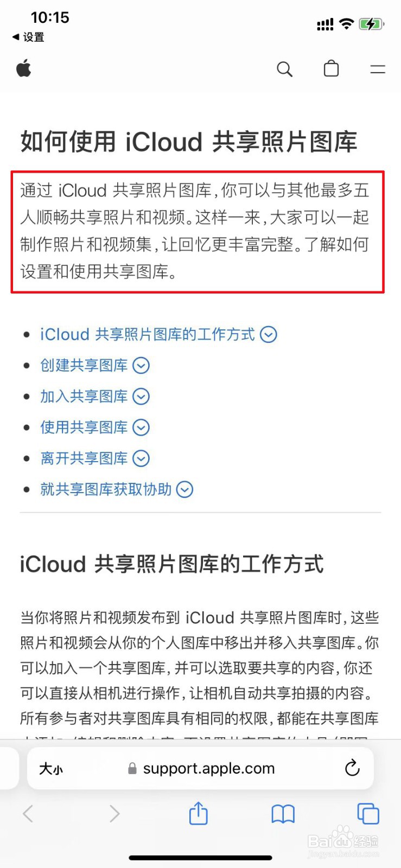This screenshot has width=401, height=868.
Task: Open the 就共享图库获取协助 link
Action: pos(106,489)
